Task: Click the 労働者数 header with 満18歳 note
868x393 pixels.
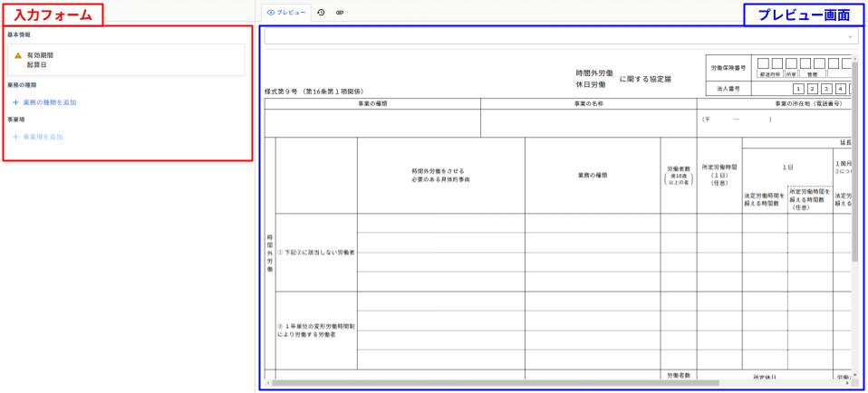Action: (x=678, y=175)
